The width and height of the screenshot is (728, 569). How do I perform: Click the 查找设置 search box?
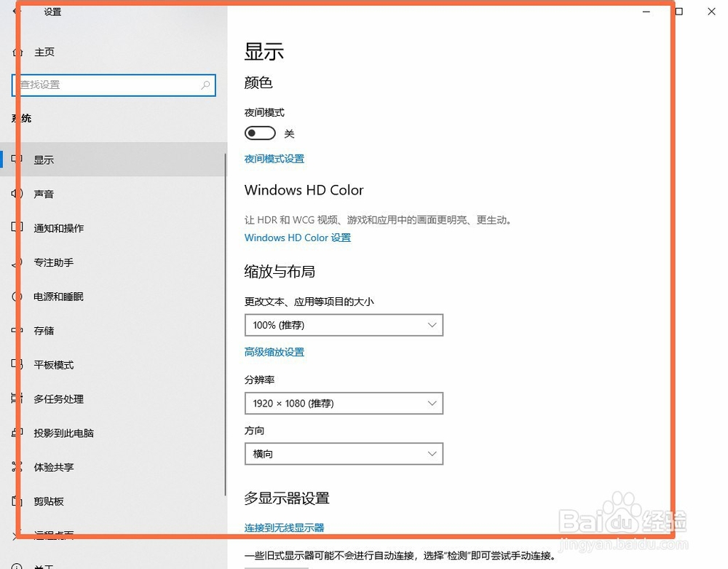tap(113, 85)
